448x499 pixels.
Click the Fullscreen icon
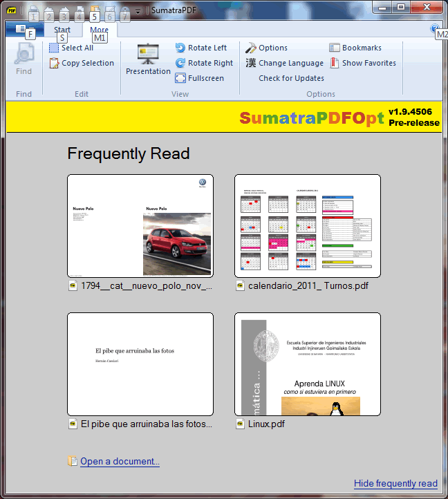[x=180, y=78]
